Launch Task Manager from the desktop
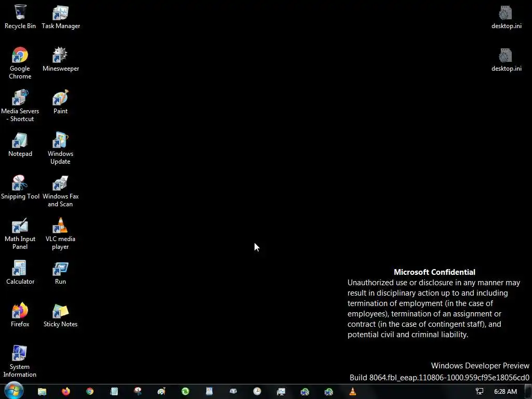532x399 pixels. [x=61, y=17]
